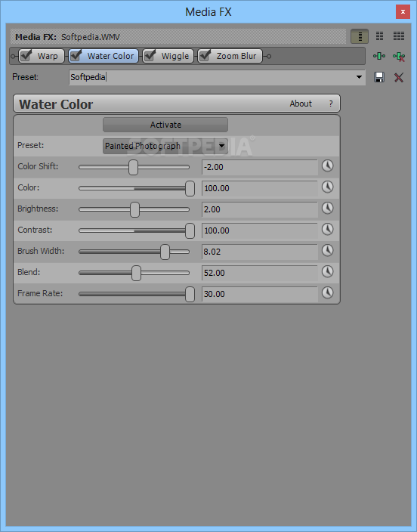Click the Water Color panel title
The image size is (417, 532).
(56, 104)
